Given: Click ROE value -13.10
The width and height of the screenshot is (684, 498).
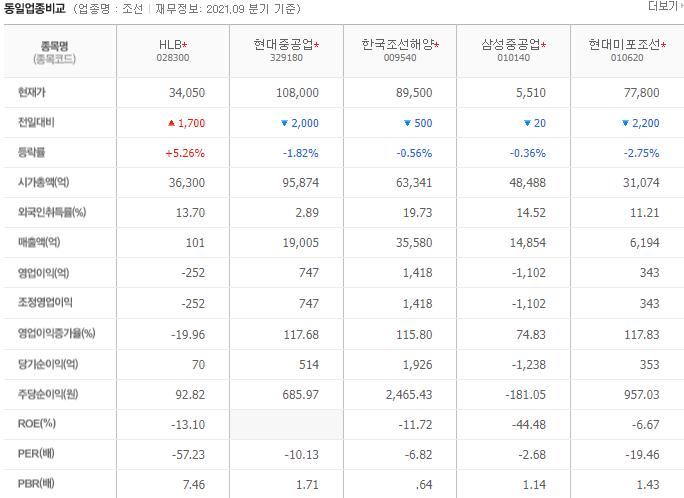Looking at the screenshot, I should point(188,425).
